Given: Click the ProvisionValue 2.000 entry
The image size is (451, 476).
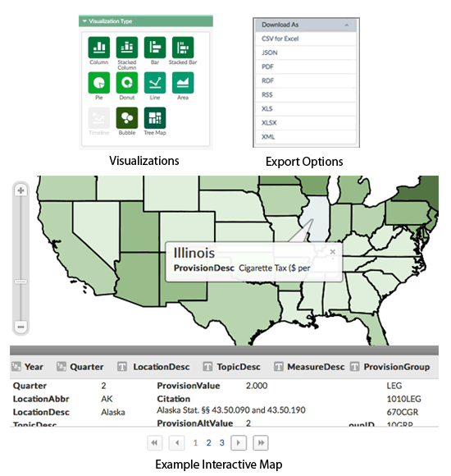Looking at the screenshot, I should (257, 386).
